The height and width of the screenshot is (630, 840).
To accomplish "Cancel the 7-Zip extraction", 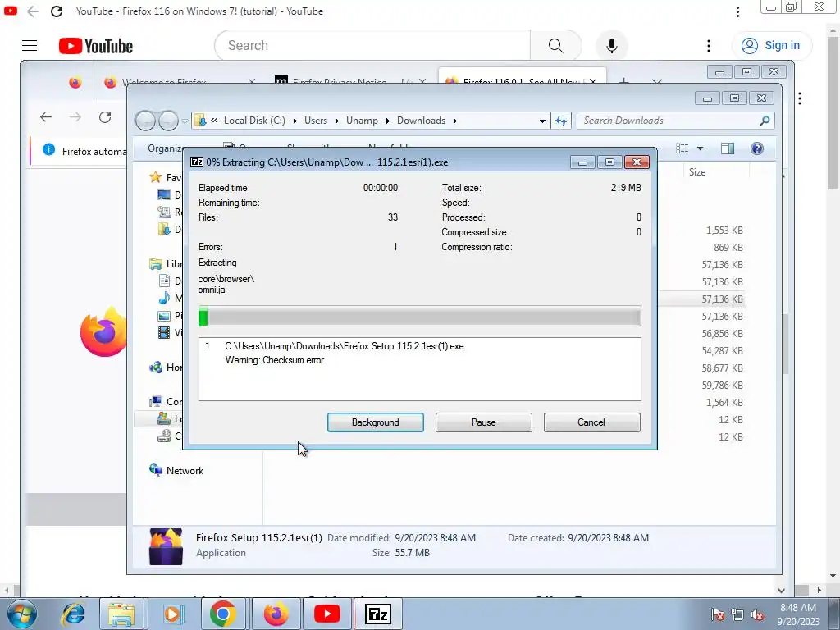I will (591, 422).
